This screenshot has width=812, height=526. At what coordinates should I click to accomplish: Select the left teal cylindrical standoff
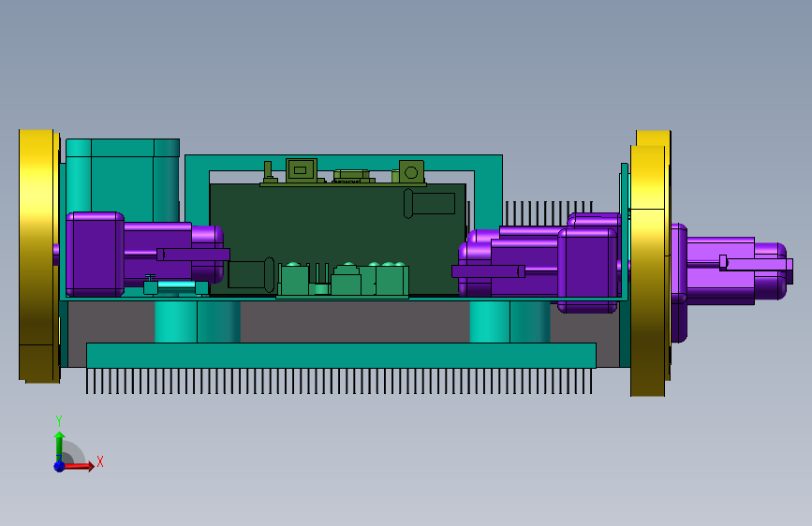click(198, 322)
